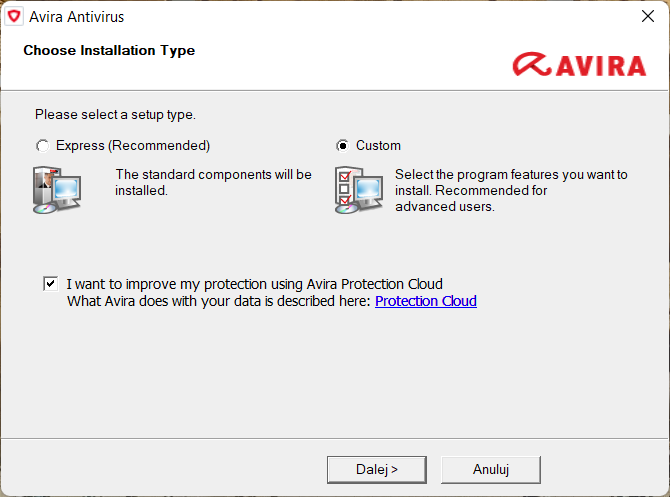This screenshot has height=497, width=670.
Task: Select the Custom radio button
Action: pyautogui.click(x=342, y=146)
